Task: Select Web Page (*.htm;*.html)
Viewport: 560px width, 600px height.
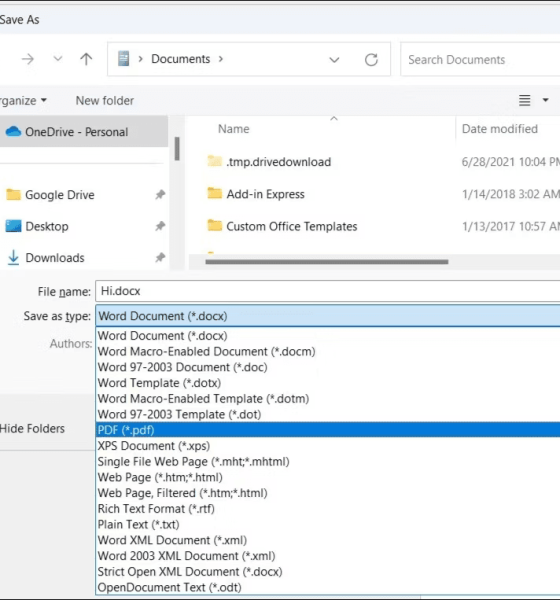Action: click(x=328, y=477)
